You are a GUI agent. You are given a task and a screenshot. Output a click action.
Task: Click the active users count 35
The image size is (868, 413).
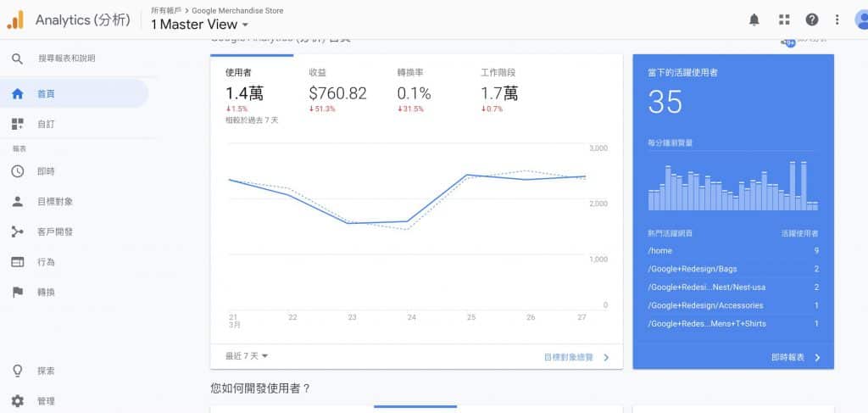point(665,102)
